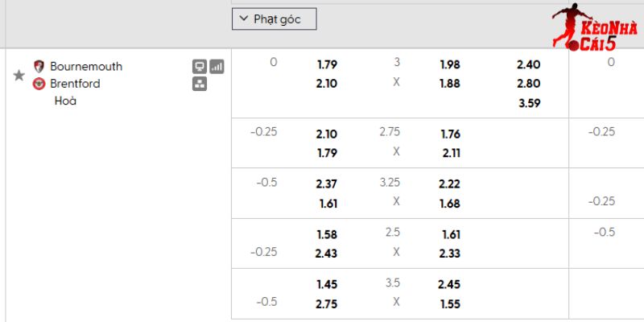
Task: Open the live match tracker monitor icon
Action: pos(200,67)
